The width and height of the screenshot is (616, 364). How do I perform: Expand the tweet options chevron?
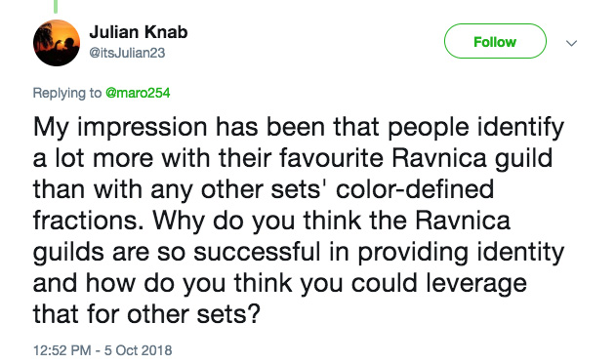571,43
